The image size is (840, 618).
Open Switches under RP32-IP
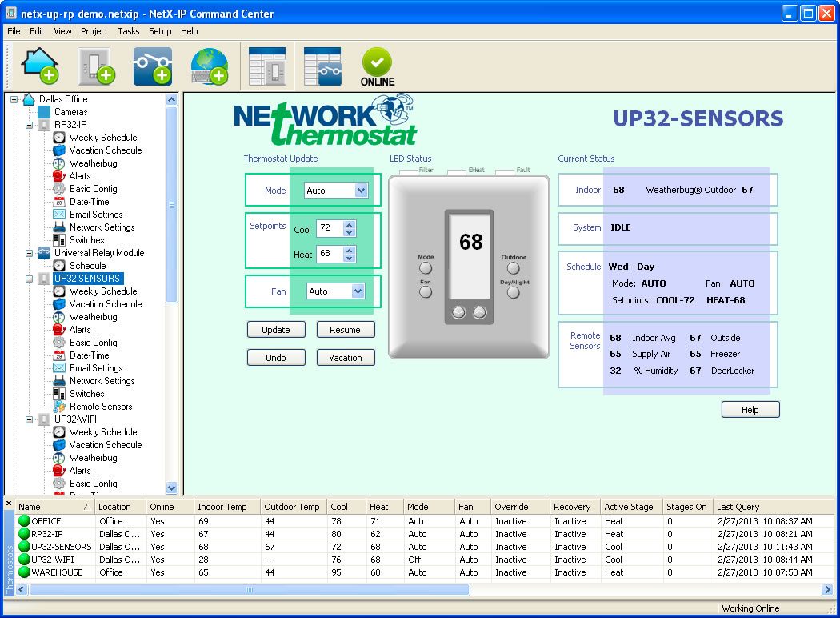(x=86, y=240)
